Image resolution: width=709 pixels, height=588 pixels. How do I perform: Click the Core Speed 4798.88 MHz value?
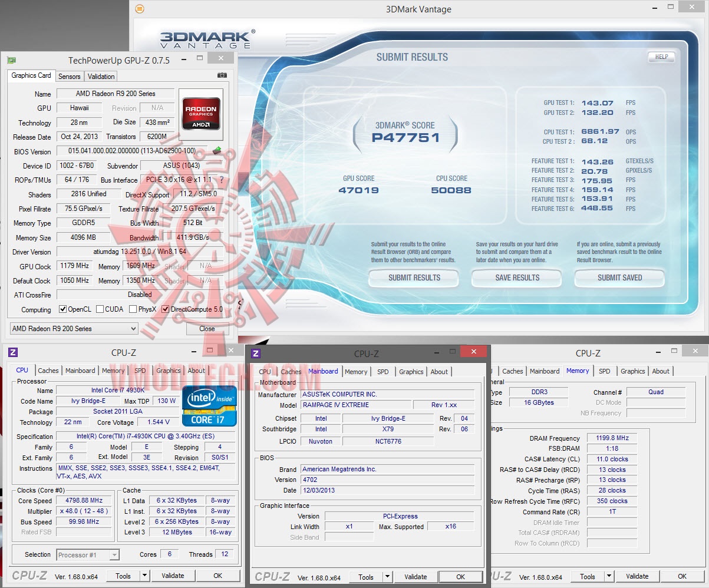click(84, 501)
